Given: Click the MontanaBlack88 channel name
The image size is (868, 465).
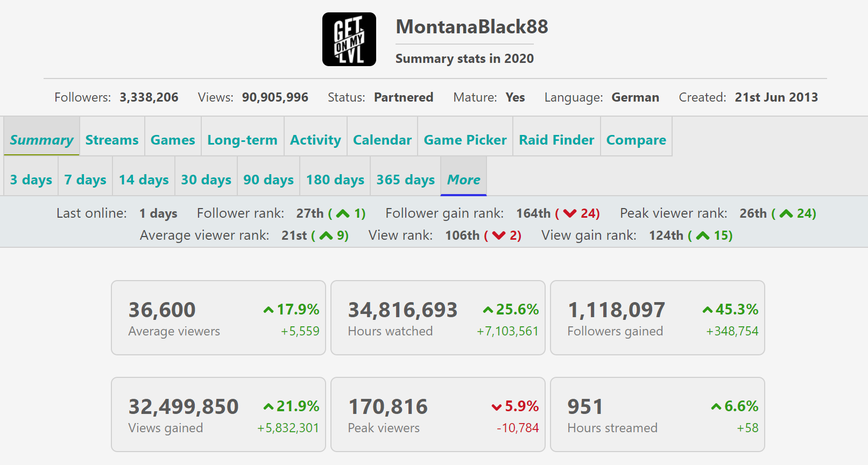Looking at the screenshot, I should [x=471, y=27].
